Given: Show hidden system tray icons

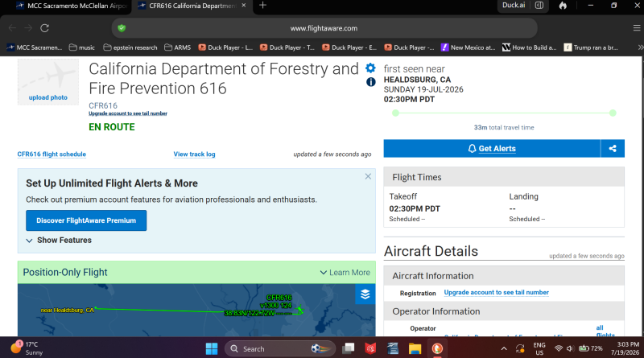Looking at the screenshot, I should coord(504,348).
